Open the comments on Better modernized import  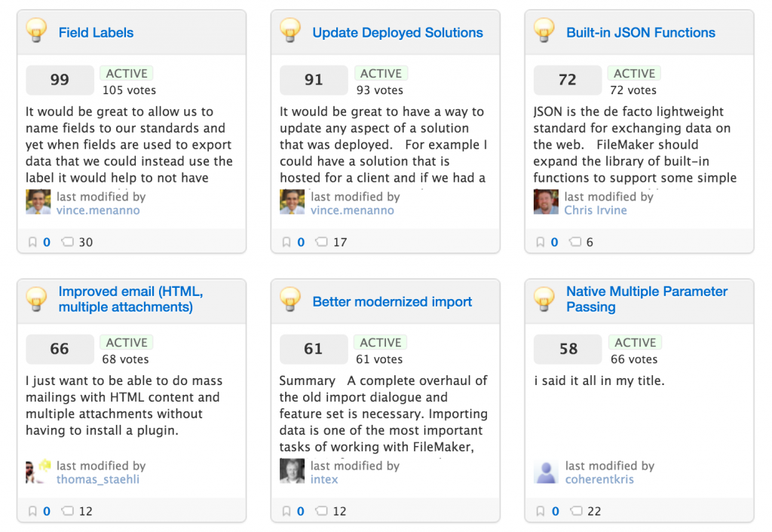pos(321,510)
